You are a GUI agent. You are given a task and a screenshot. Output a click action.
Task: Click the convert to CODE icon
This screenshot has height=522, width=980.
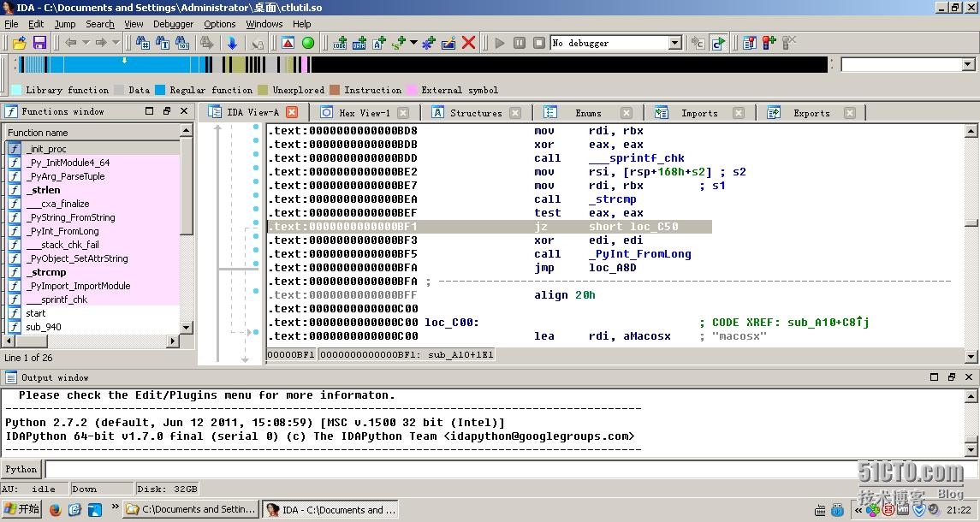340,43
